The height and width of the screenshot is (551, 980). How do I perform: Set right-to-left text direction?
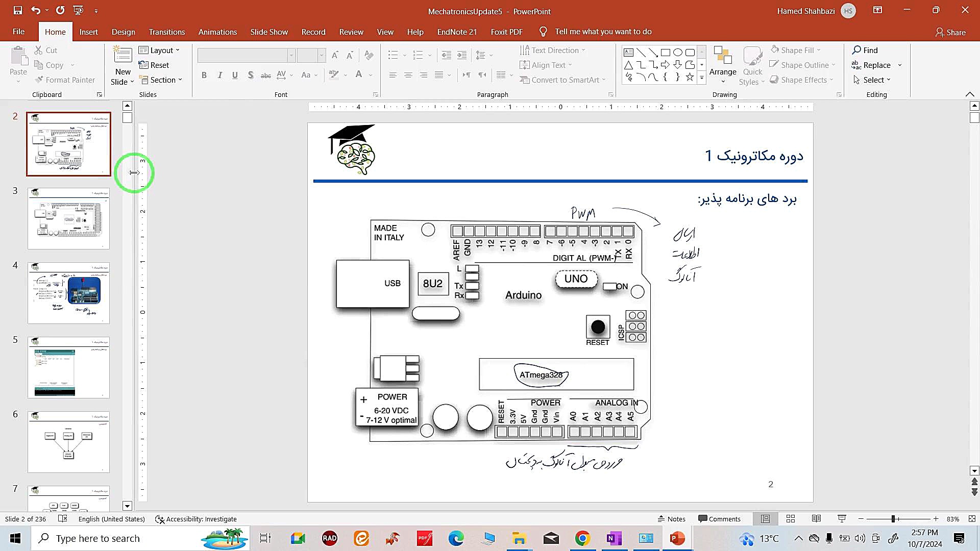click(x=482, y=75)
